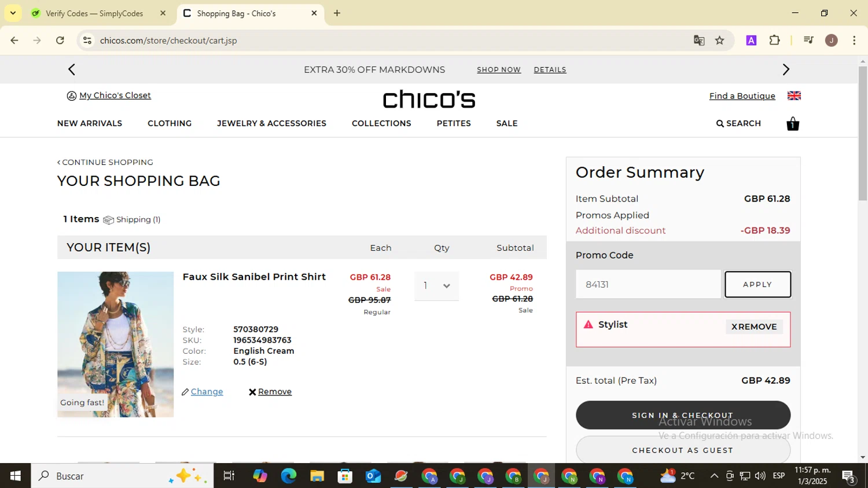Open the Windows Start menu
The height and width of the screenshot is (488, 868).
pos(15,476)
